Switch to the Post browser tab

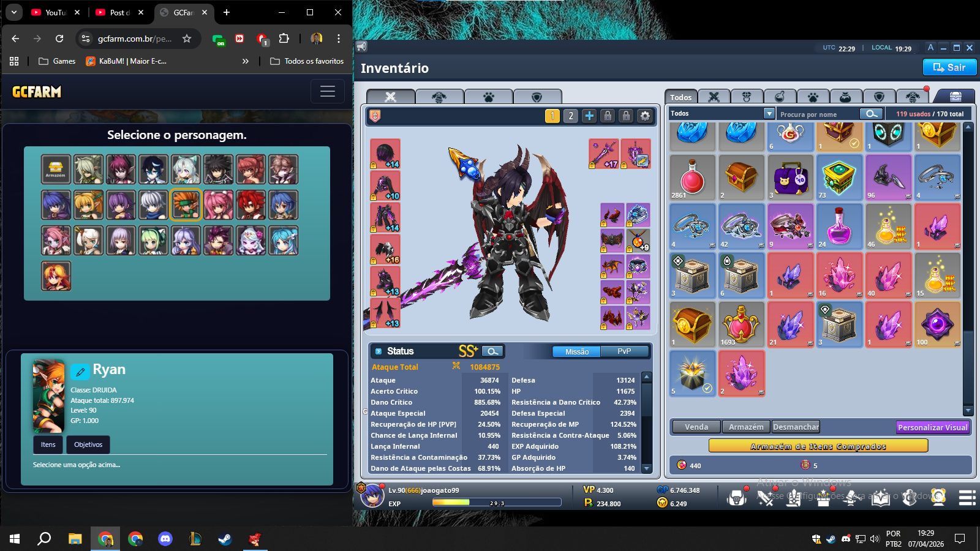click(x=119, y=12)
